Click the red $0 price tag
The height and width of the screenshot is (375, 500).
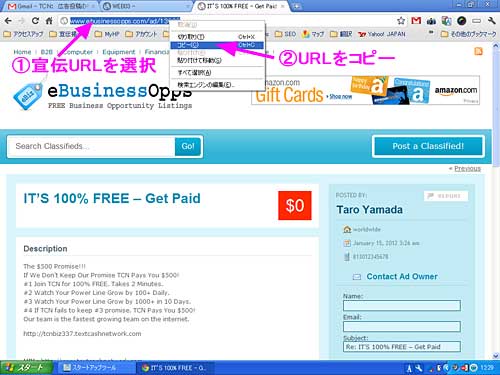(295, 205)
